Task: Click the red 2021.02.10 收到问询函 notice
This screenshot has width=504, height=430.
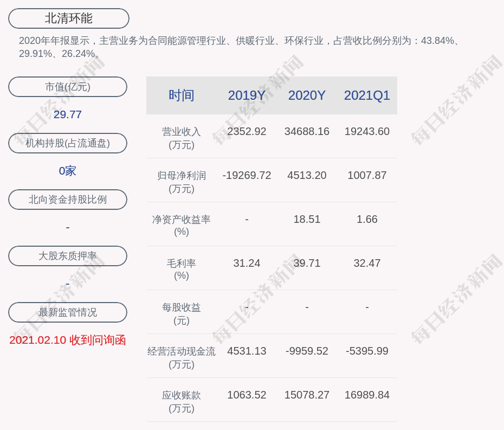Action: point(68,340)
